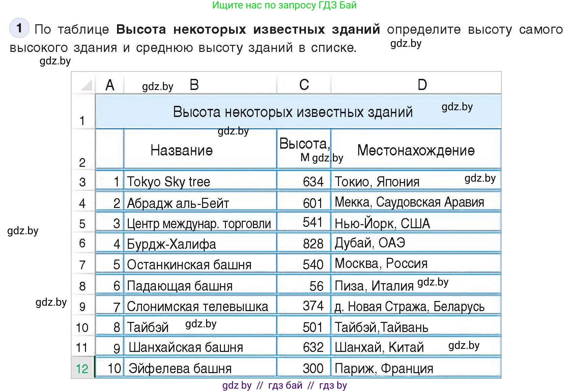
Task: Click the gdz by link at the bottom
Action: point(236,386)
